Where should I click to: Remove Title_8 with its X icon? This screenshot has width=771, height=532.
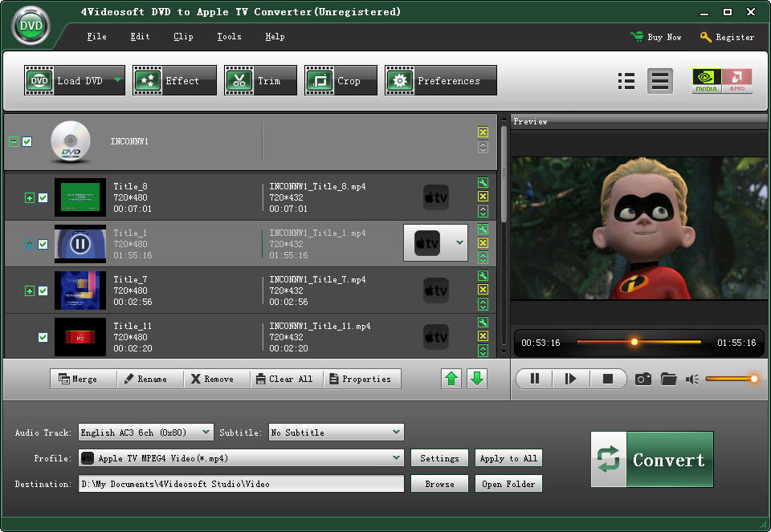(x=483, y=197)
